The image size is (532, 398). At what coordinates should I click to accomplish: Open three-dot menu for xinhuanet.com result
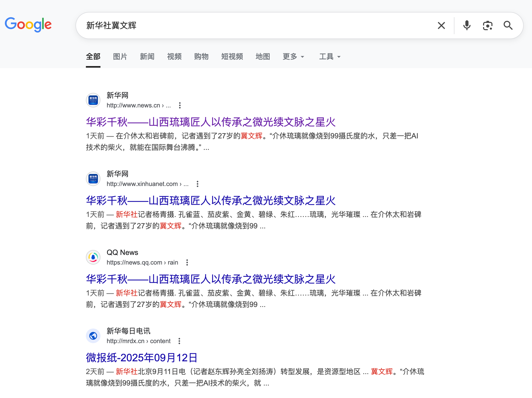pyautogui.click(x=198, y=184)
